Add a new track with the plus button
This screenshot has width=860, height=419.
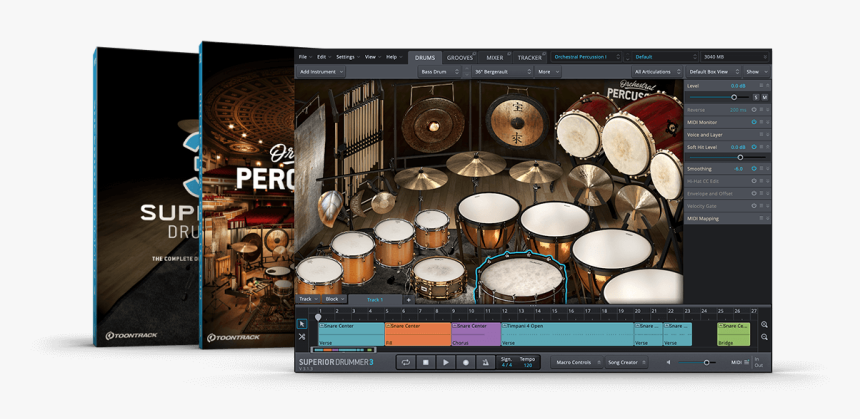tap(408, 300)
